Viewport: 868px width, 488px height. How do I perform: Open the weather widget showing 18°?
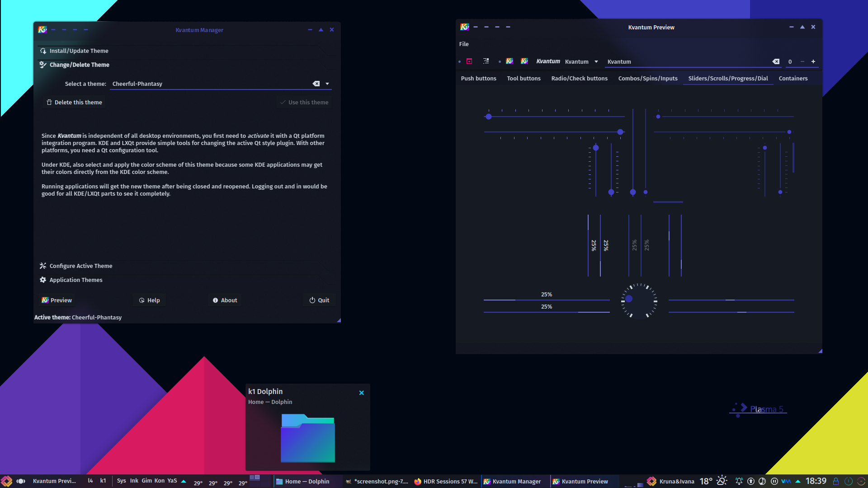pyautogui.click(x=713, y=481)
